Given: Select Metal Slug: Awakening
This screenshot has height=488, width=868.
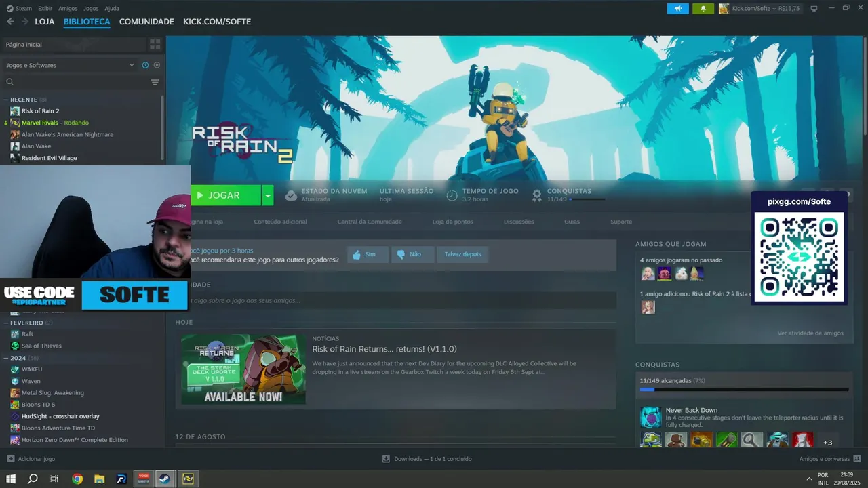Looking at the screenshot, I should coord(53,393).
